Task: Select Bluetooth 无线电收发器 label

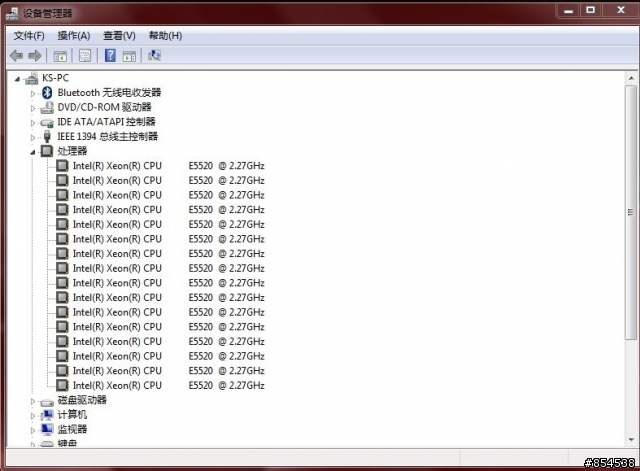Action: pos(109,93)
